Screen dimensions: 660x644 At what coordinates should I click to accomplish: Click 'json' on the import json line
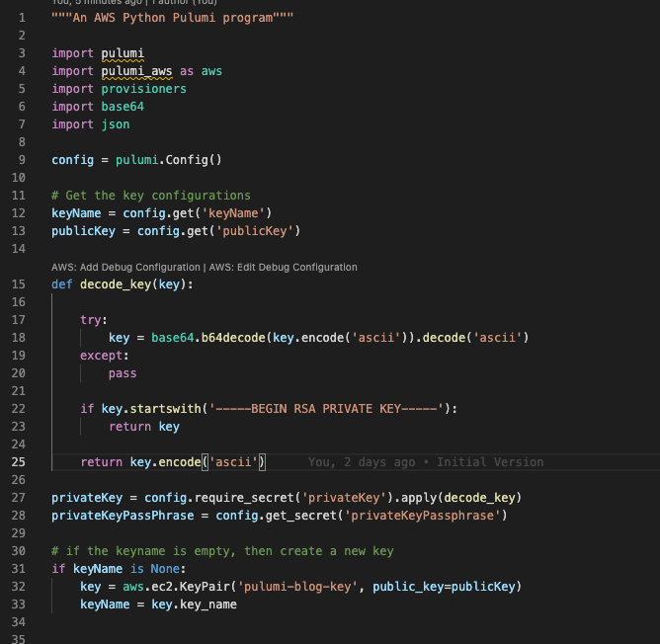pos(116,124)
